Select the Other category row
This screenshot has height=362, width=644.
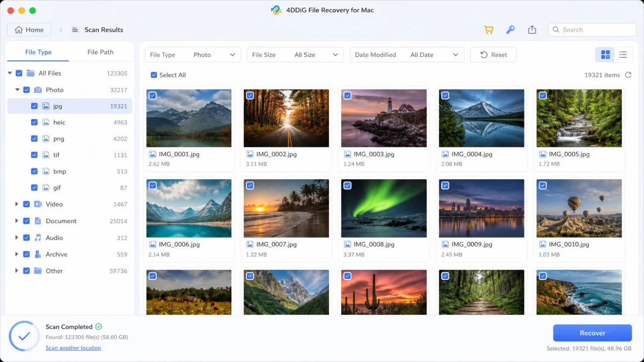coord(70,271)
